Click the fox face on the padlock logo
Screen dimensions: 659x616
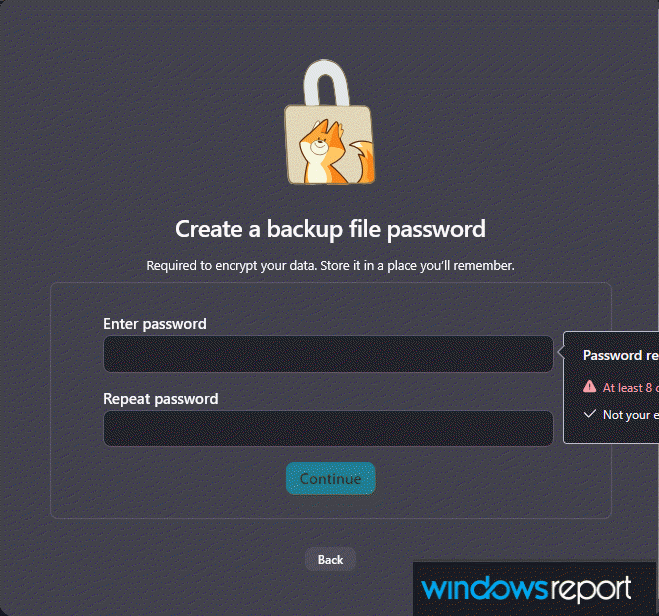click(x=319, y=146)
